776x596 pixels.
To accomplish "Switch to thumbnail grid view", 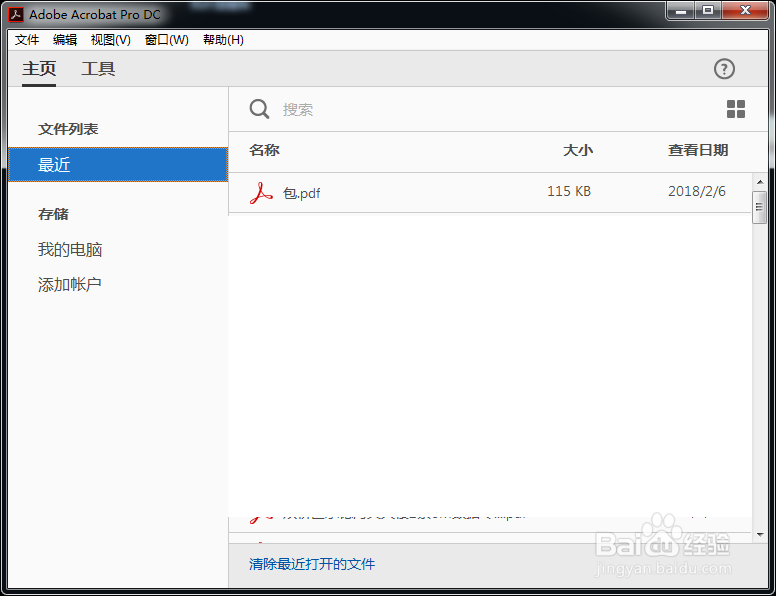I will tap(736, 109).
